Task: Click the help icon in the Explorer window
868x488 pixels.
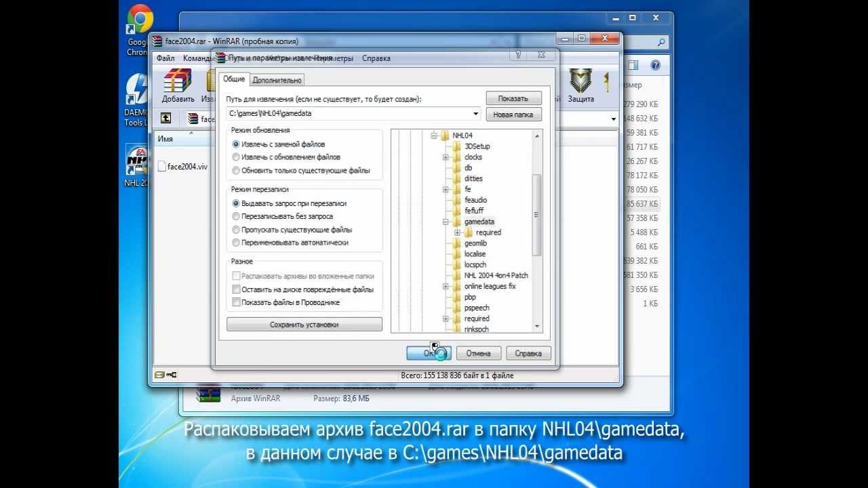Action: click(x=655, y=66)
